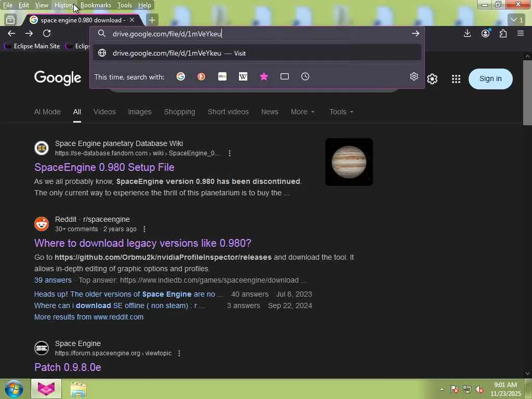The height and width of the screenshot is (399, 532).
Task: Open the downloads panel icon
Action: pos(467,33)
